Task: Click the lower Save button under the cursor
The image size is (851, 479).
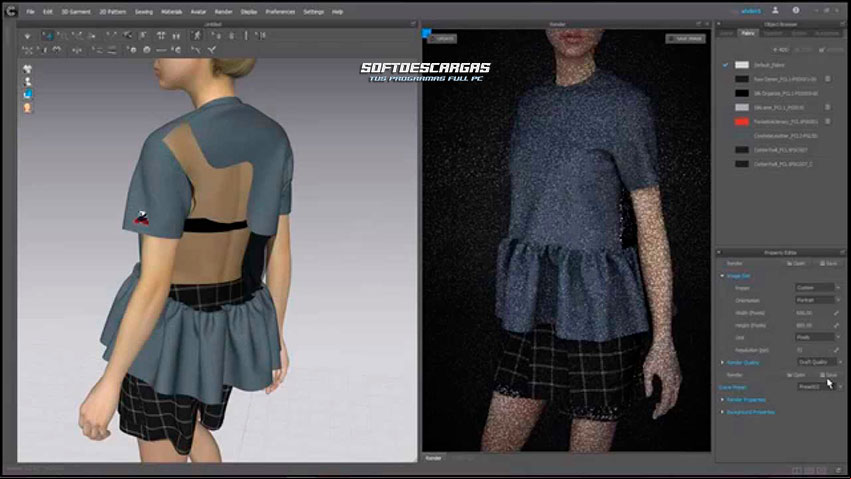Action: tap(829, 375)
